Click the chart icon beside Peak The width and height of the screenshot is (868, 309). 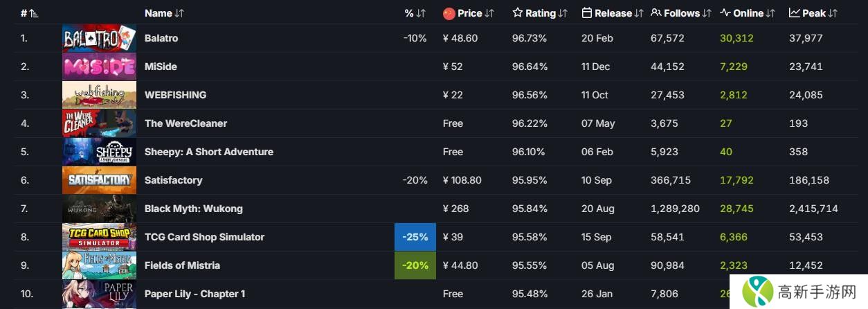(x=794, y=13)
